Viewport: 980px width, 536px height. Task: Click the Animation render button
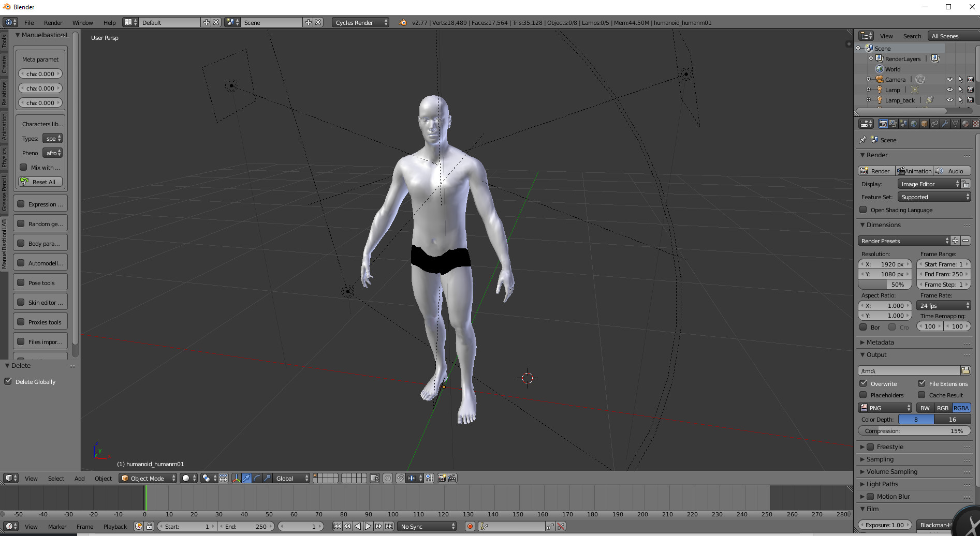pyautogui.click(x=914, y=171)
